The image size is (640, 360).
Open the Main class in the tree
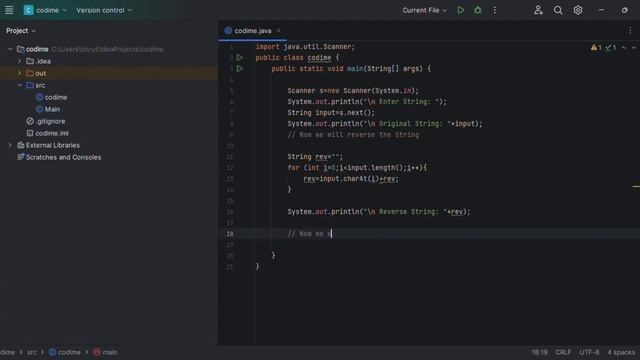(52, 109)
